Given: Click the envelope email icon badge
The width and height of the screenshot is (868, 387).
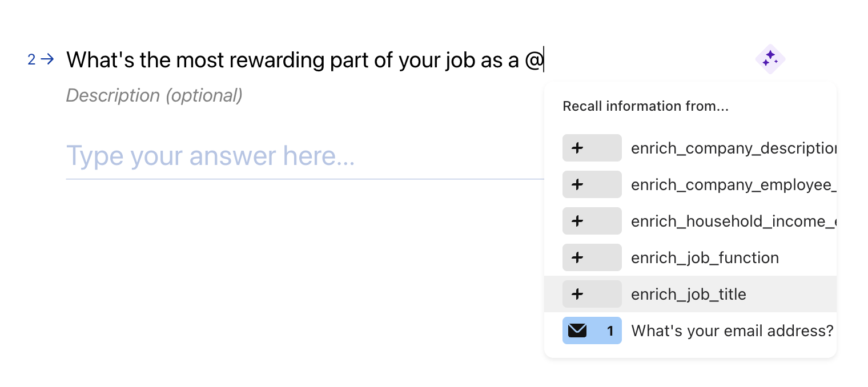Looking at the screenshot, I should coord(577,330).
